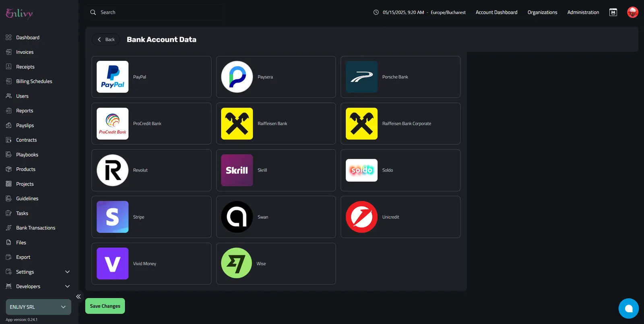Screen dimensions: 644x324
Task: Click the Tasks sidebar icon
Action: [x=8, y=213]
